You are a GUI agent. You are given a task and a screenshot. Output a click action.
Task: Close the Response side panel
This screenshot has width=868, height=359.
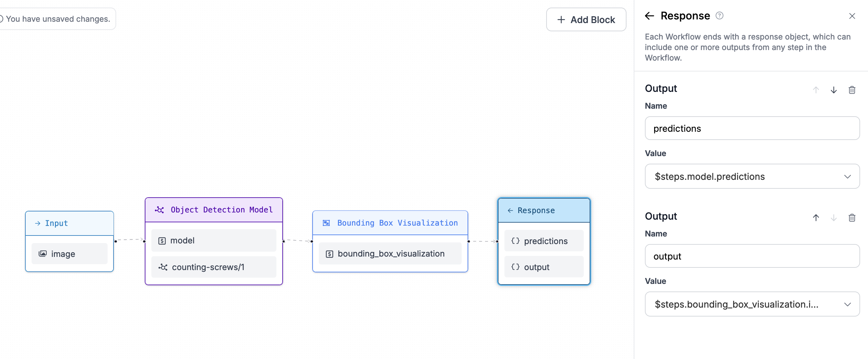tap(852, 15)
